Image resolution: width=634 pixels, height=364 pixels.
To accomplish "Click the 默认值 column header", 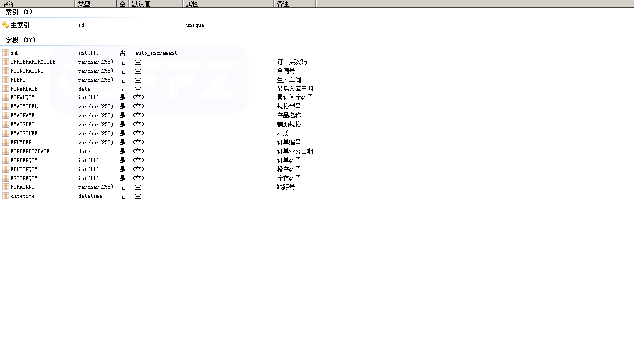I will [155, 4].
